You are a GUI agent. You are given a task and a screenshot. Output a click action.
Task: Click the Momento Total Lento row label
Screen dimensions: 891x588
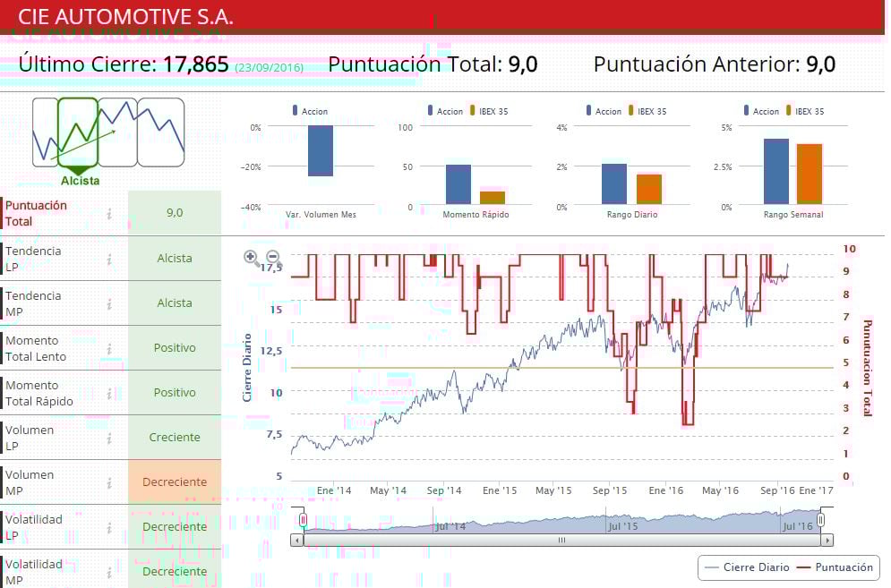point(36,349)
